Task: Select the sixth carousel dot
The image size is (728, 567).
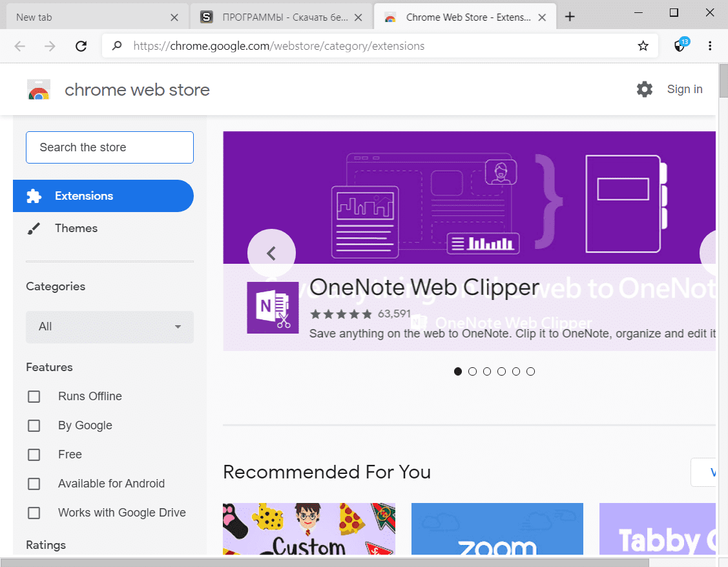Action: point(531,371)
